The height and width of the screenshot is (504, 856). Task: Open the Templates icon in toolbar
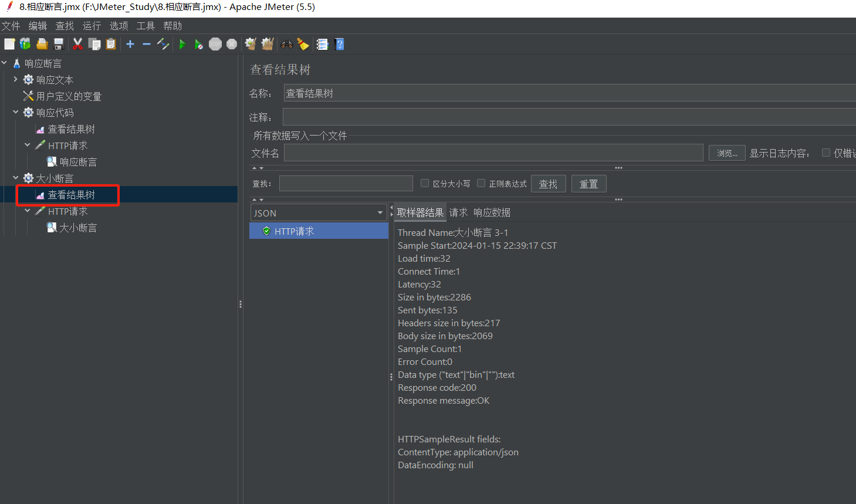tap(25, 44)
